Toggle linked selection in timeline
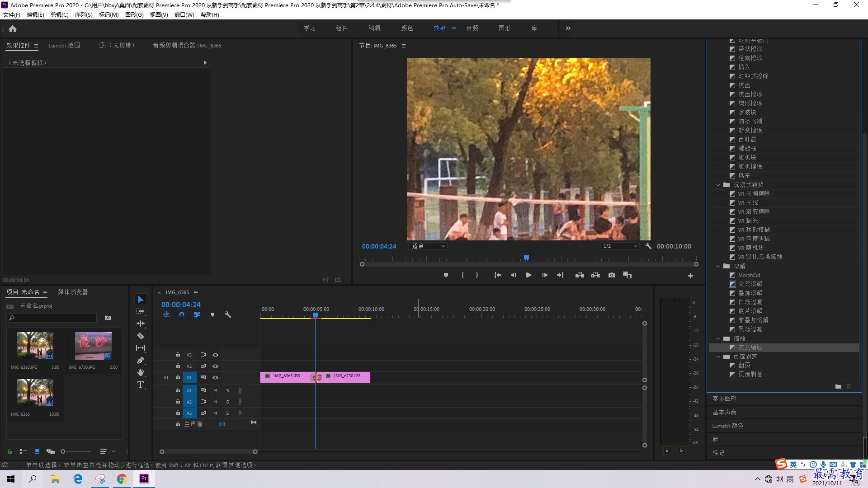Viewport: 868px width, 488px height. click(x=197, y=314)
